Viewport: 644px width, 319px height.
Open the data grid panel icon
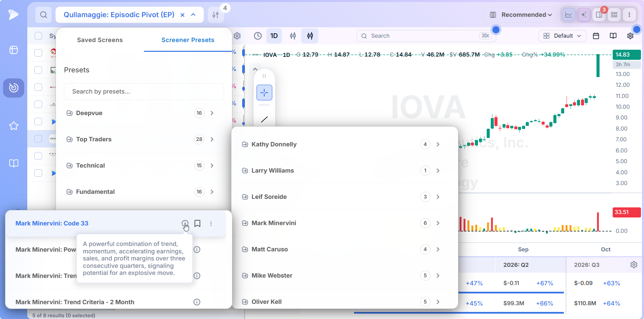click(x=614, y=15)
